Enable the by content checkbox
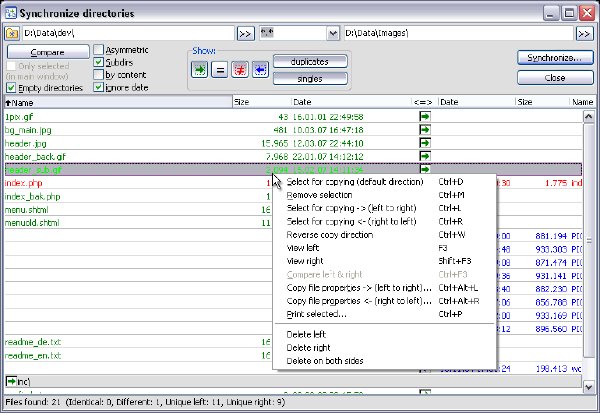 (x=99, y=74)
